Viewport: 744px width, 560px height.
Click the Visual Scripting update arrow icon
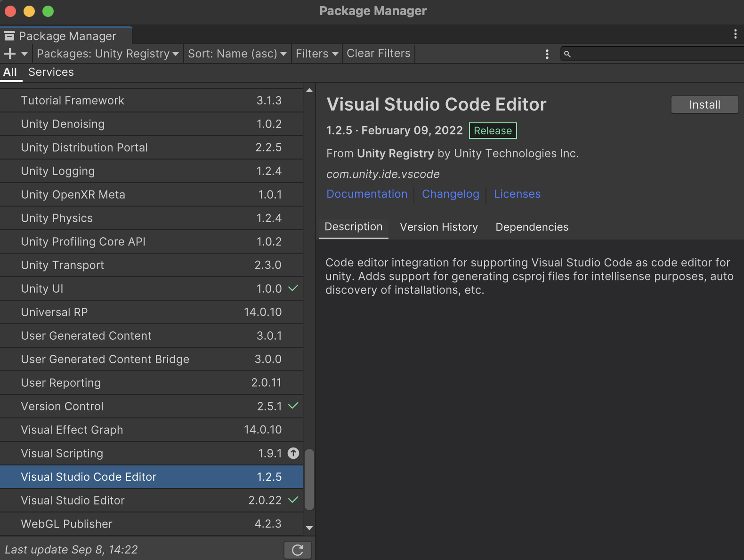click(293, 453)
